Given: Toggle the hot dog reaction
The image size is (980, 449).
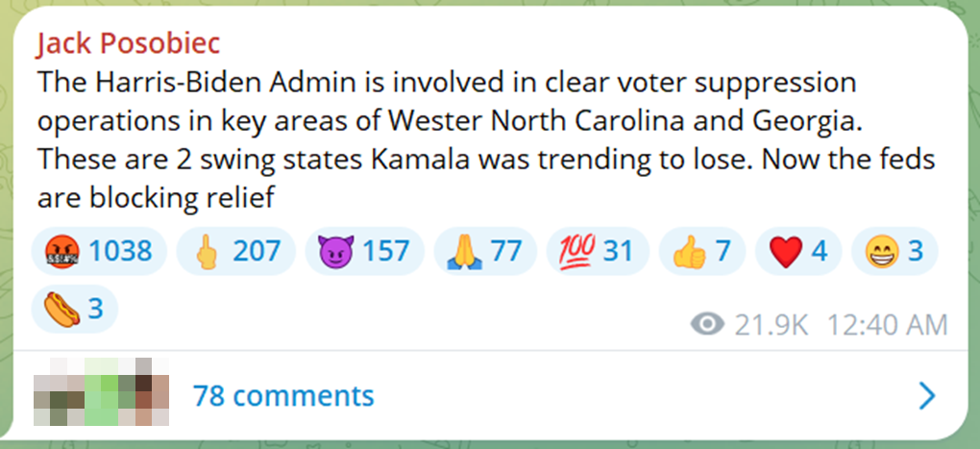Looking at the screenshot, I should click(x=74, y=309).
